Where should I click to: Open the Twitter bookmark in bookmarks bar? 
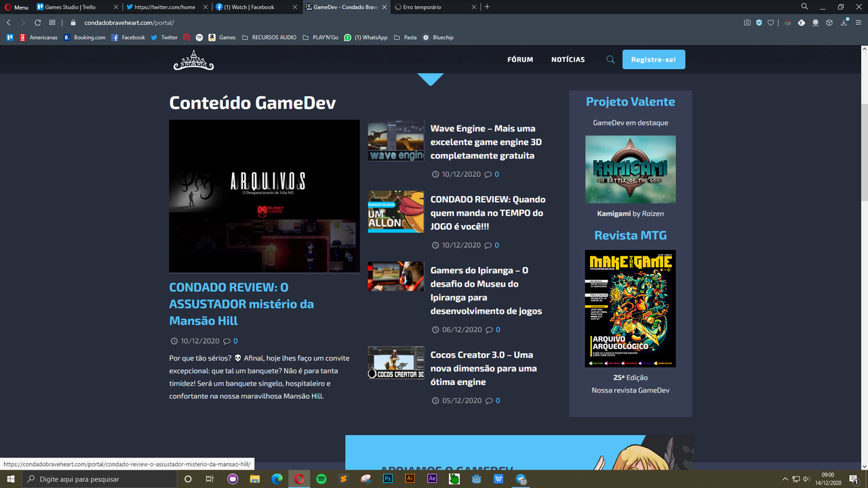coord(164,37)
